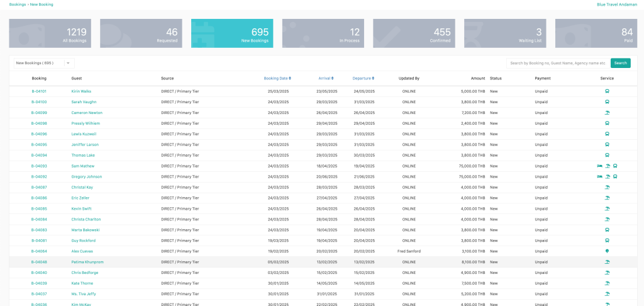
Task: Open guest profile link Kirin Walks
Action: [x=81, y=91]
